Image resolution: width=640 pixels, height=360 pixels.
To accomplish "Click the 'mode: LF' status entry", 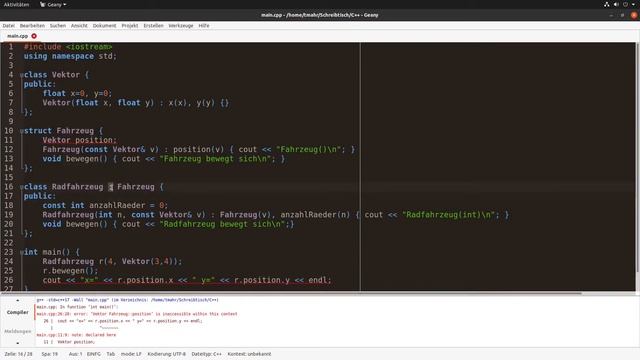I will click(x=131, y=354).
